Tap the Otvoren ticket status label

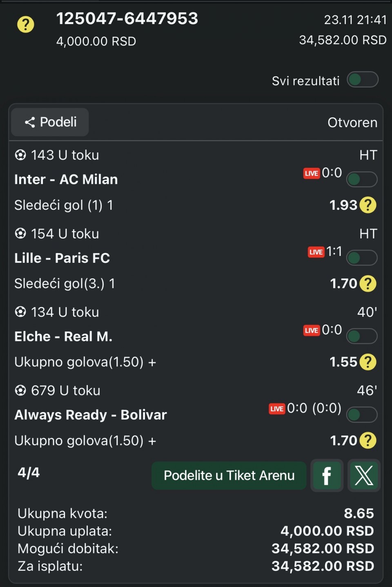coord(352,123)
